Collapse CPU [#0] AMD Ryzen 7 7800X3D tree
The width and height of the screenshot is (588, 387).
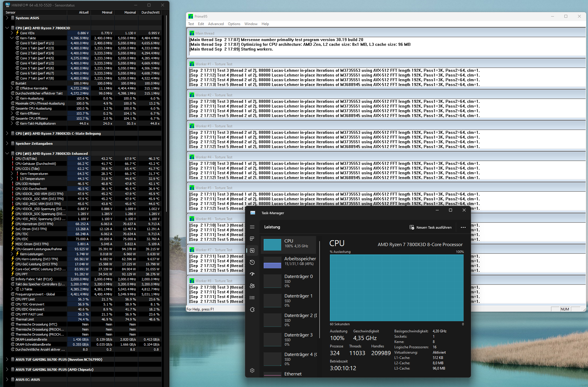point(7,28)
